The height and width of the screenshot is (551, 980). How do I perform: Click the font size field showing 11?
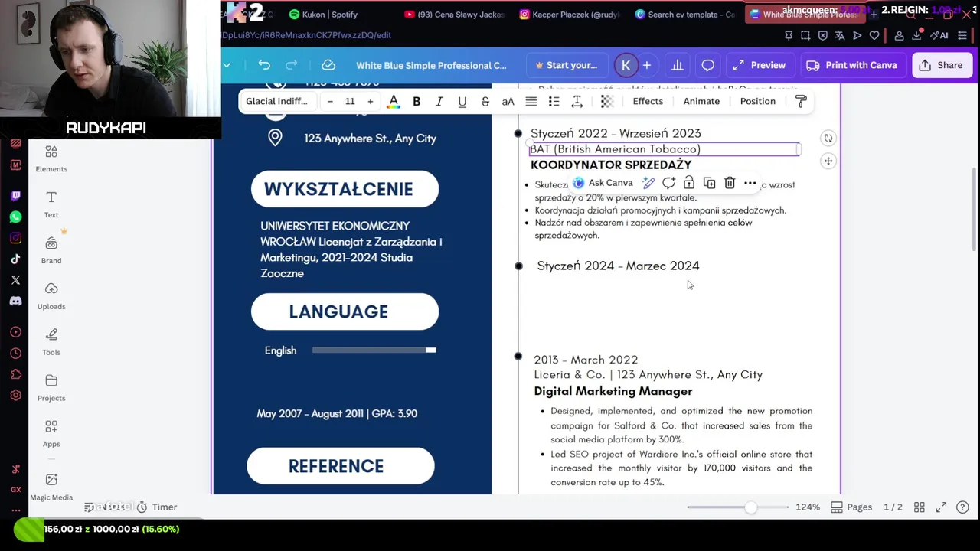pos(350,102)
